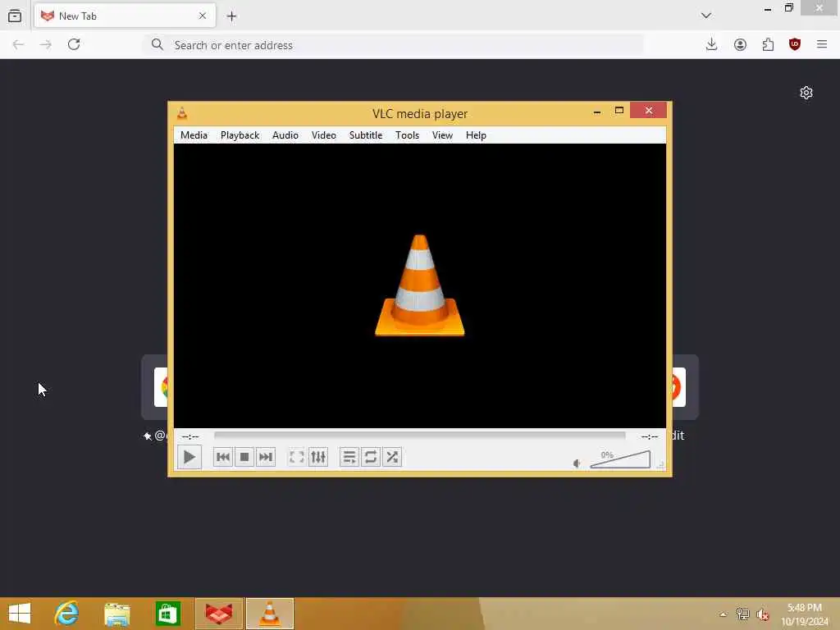Mute VLC with the speaker icon
Screen dimensions: 840x630
pos(577,463)
